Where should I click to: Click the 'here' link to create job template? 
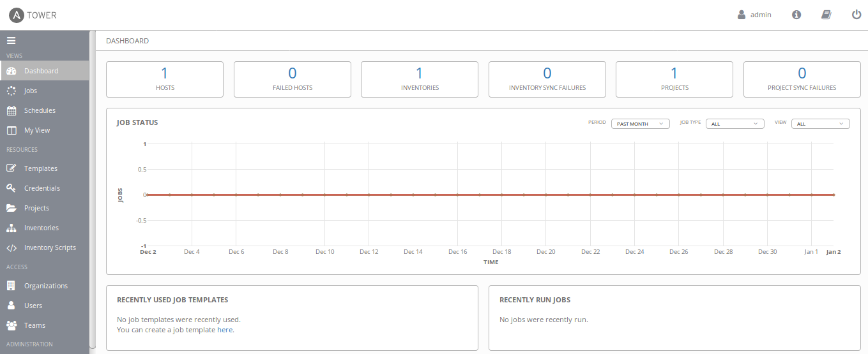(225, 330)
